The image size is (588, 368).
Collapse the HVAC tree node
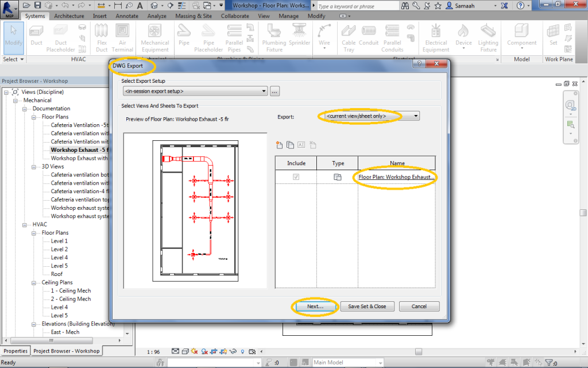(24, 225)
